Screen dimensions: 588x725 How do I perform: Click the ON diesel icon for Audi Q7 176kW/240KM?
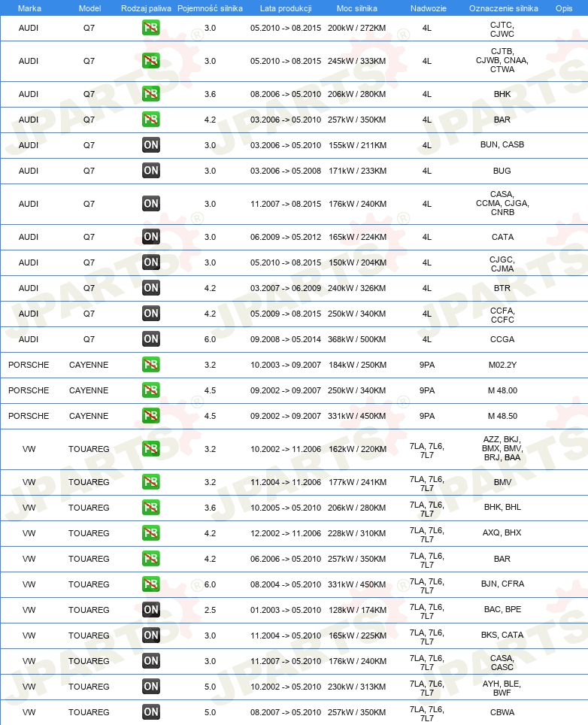150,204
